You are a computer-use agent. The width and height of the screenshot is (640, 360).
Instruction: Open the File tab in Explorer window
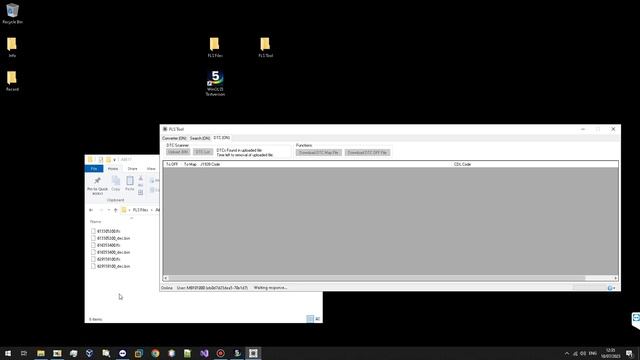(94, 169)
